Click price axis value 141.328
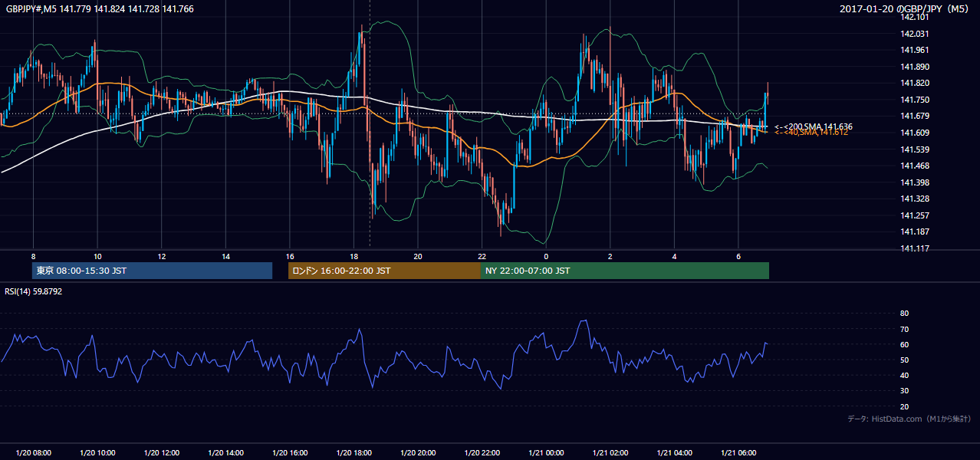Viewport: 980px width, 460px height. [915, 199]
